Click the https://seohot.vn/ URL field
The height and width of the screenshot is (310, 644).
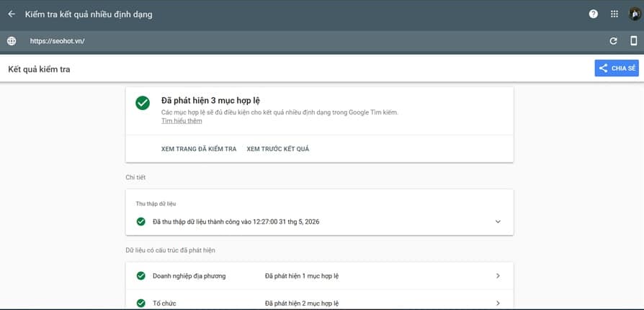58,41
